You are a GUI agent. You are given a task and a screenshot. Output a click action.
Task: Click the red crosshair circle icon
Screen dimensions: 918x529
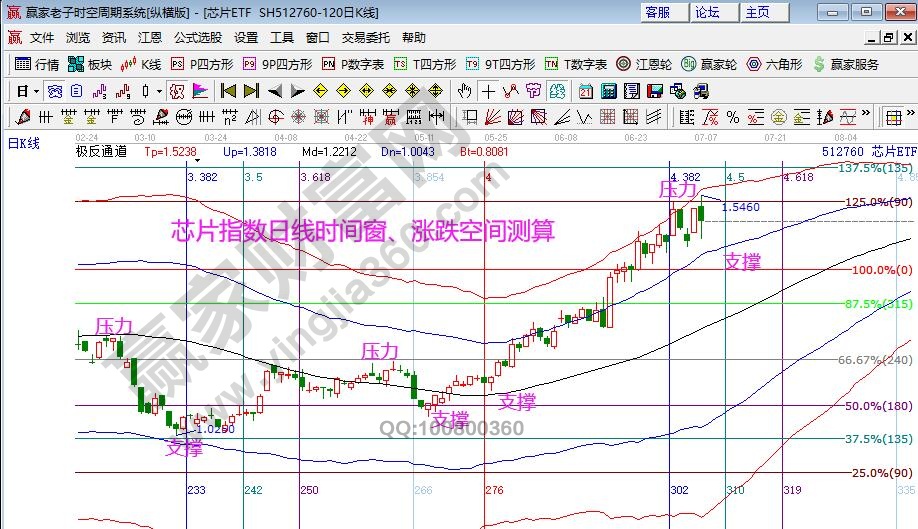[275, 117]
